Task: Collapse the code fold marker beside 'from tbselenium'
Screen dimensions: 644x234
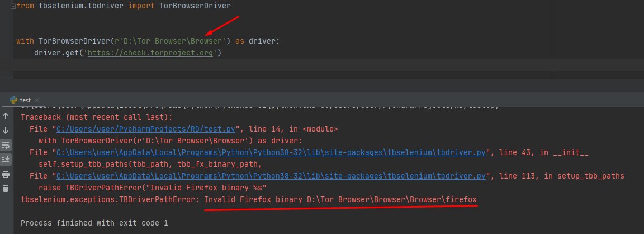Action: point(13,7)
